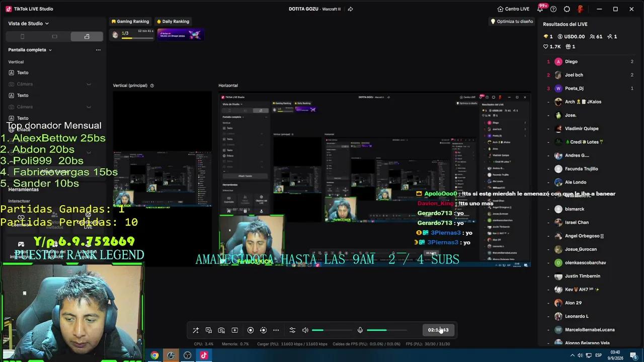Open more options in the bottom toolbar

point(276,330)
